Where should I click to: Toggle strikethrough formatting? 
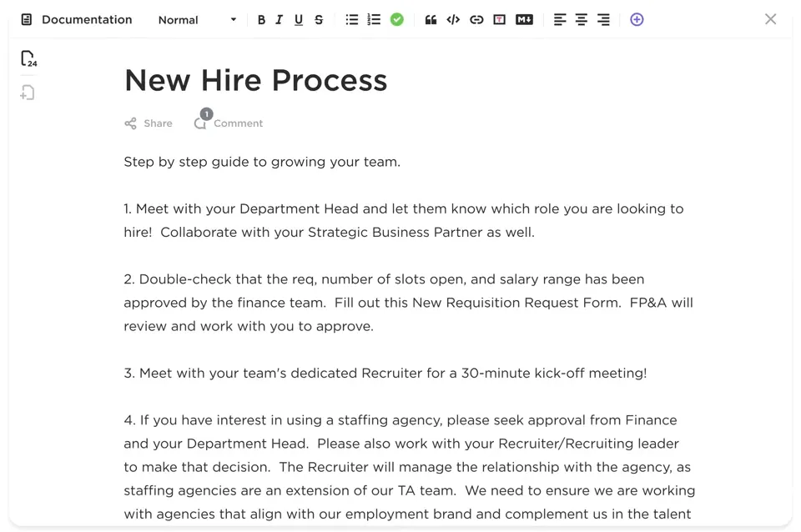[x=319, y=20]
